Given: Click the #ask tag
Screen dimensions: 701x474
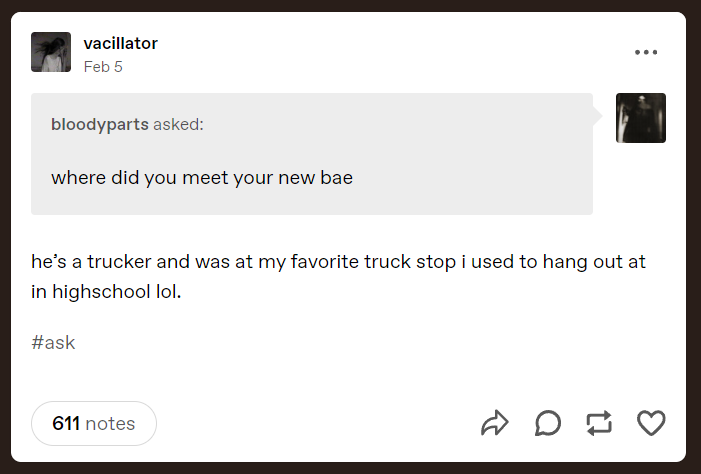Looking at the screenshot, I should pos(53,343).
